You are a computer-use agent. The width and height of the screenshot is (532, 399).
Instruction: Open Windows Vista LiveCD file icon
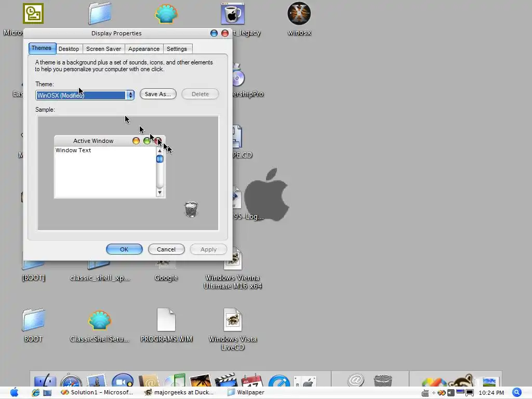233,320
